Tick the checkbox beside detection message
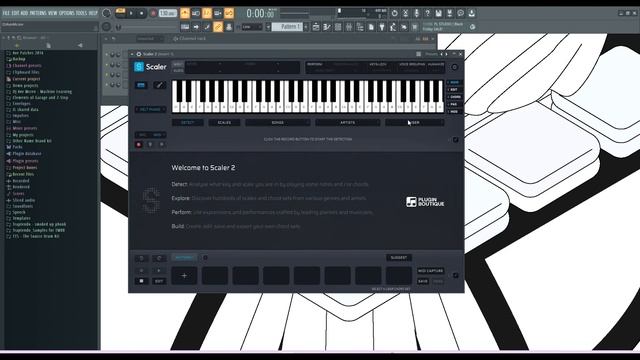Screen dimensions: 640x360 point(456,140)
